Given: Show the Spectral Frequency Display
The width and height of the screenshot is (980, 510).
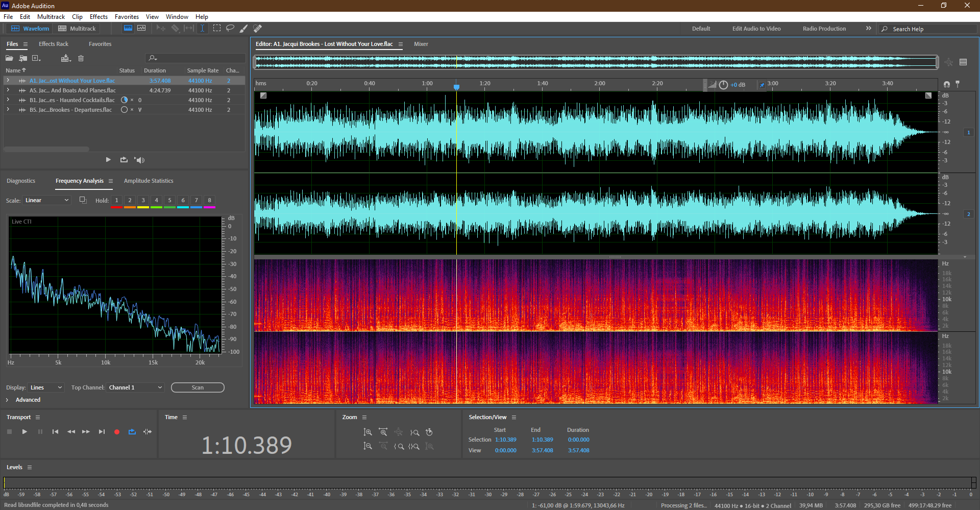Looking at the screenshot, I should coord(128,28).
